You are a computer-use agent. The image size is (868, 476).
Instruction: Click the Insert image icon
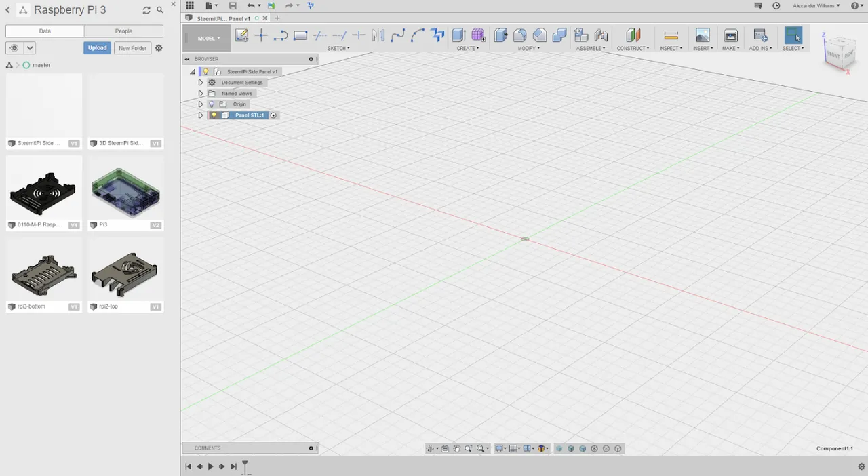(703, 35)
